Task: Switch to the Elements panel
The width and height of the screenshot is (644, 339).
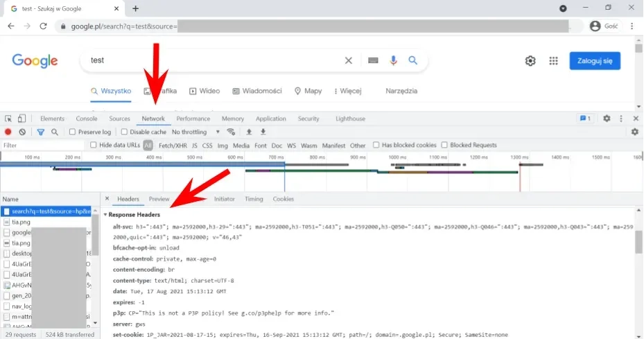Action: tap(52, 119)
